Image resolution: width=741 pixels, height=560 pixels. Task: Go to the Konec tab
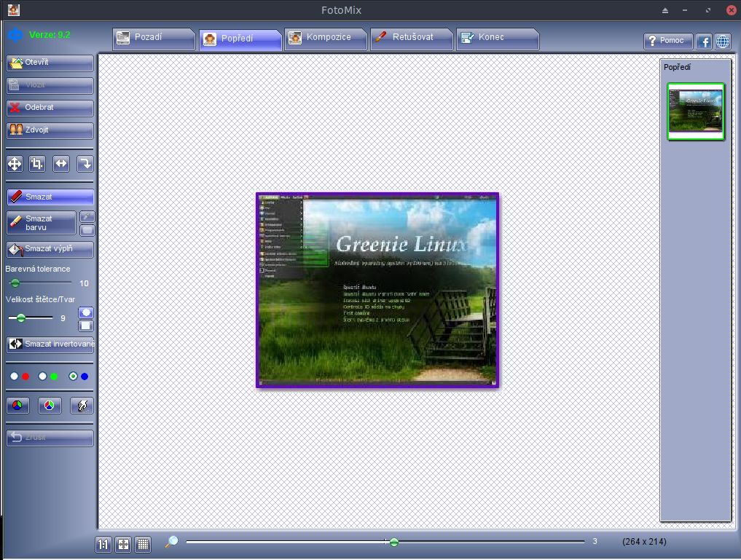pos(498,39)
